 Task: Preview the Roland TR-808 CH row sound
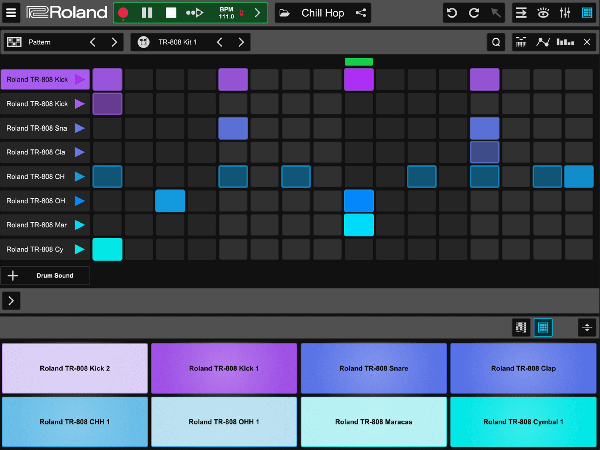click(80, 176)
